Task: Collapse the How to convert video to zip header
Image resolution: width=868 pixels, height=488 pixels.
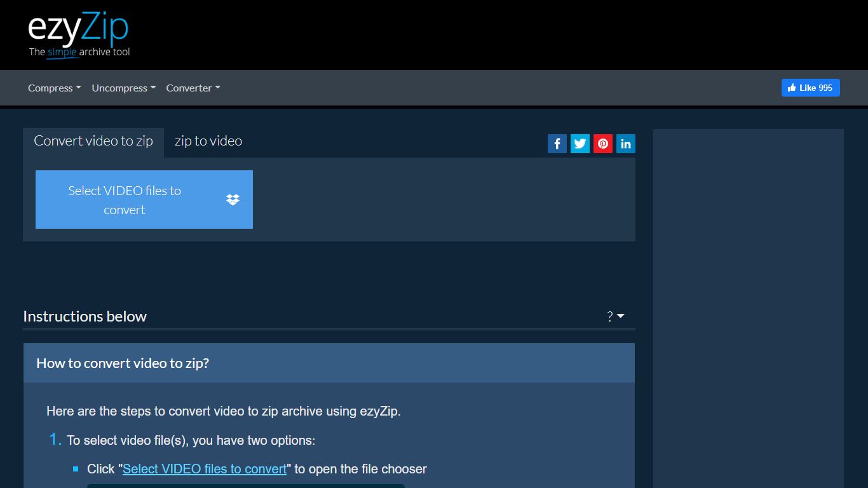Action: (329, 363)
